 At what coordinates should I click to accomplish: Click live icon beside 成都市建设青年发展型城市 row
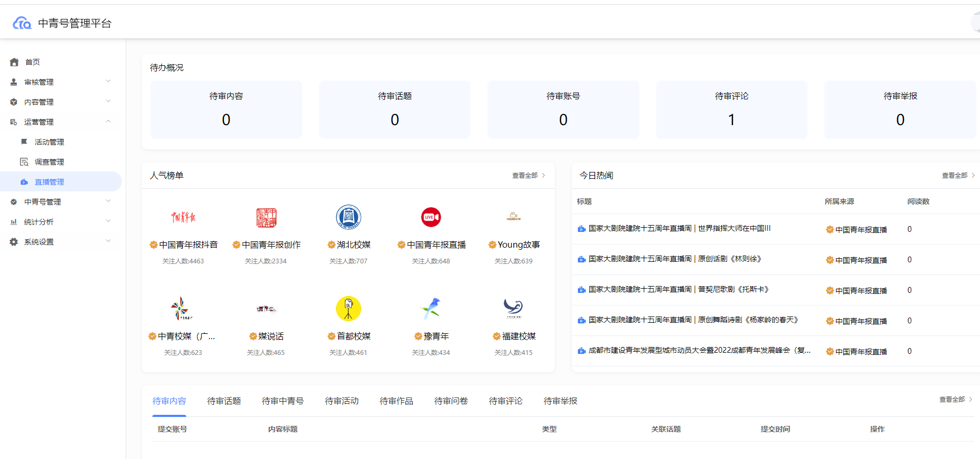click(581, 351)
